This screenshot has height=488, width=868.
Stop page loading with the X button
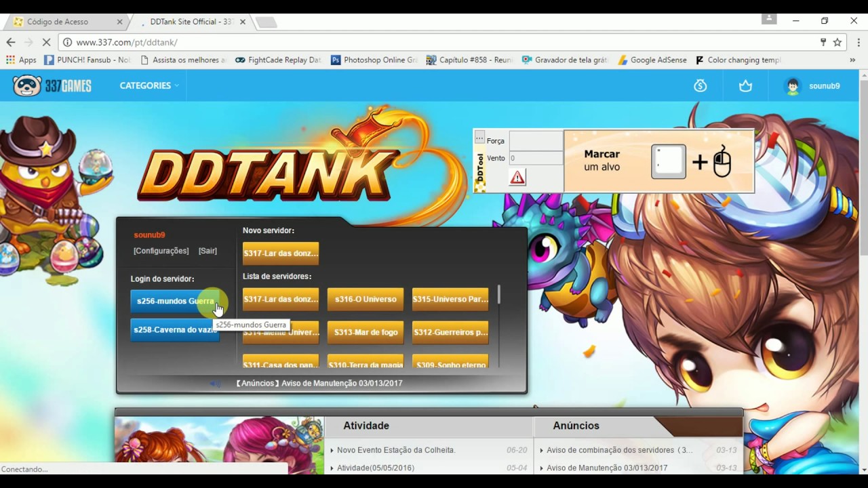coord(46,42)
